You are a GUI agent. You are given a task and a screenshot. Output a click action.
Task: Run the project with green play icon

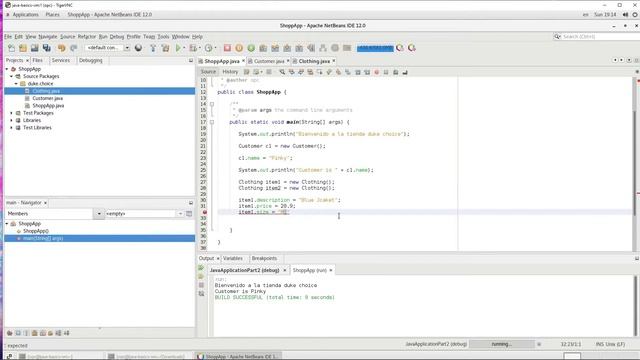[178, 48]
